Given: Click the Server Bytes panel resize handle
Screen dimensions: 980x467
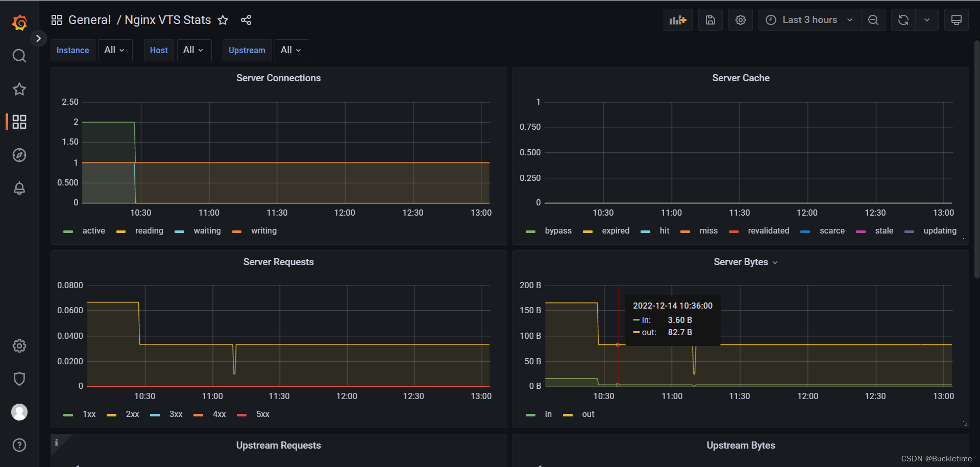Looking at the screenshot, I should [965, 424].
